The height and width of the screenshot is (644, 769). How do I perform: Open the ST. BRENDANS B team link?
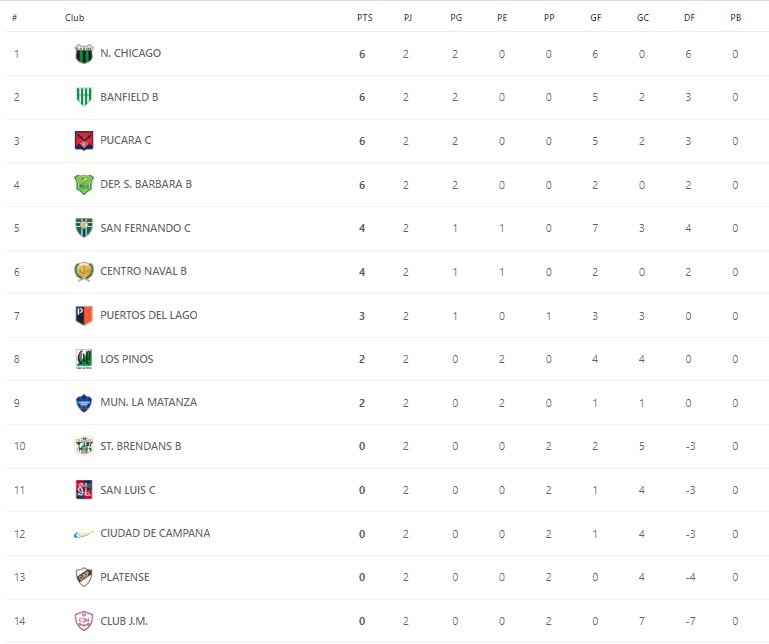pyautogui.click(x=140, y=446)
